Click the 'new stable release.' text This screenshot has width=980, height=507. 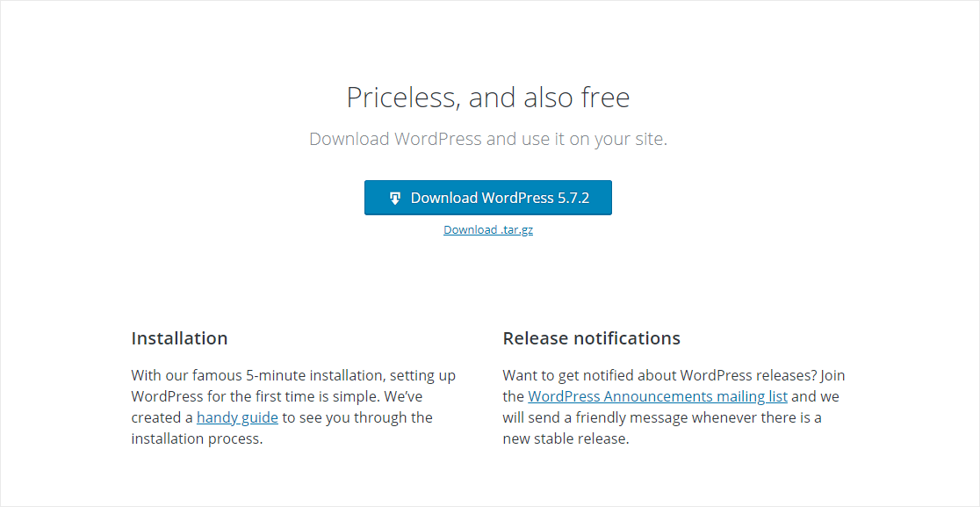(x=566, y=438)
